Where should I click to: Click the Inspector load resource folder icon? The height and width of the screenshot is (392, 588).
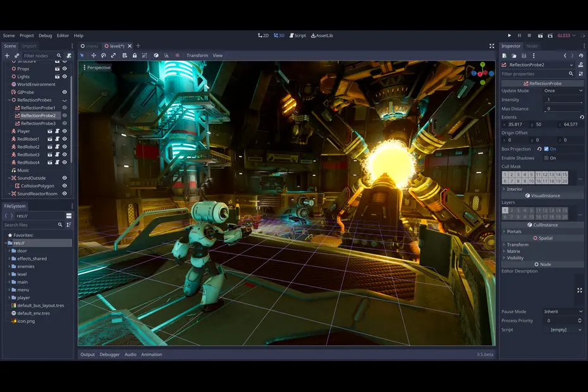coord(514,56)
